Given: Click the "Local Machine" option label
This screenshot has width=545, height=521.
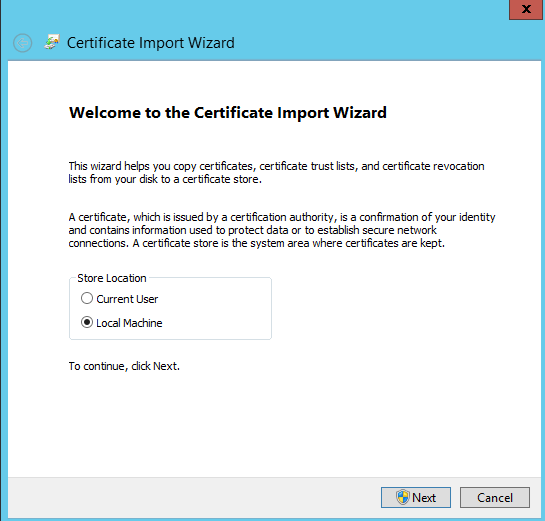Looking at the screenshot, I should click(129, 323).
